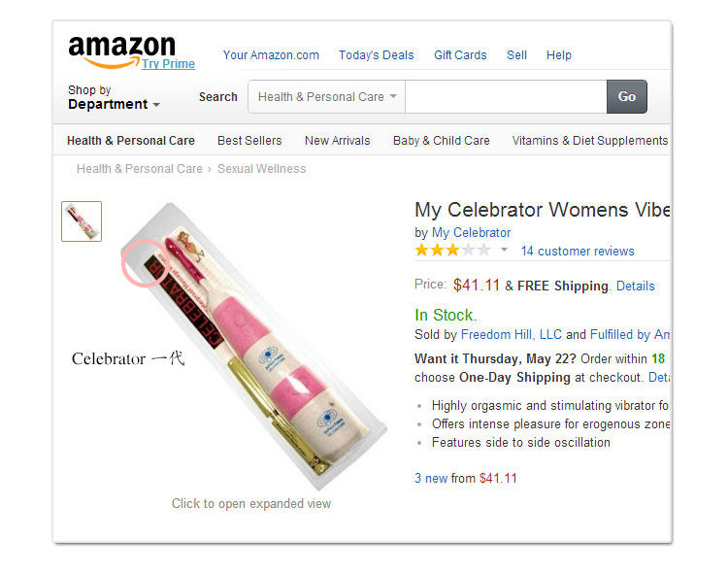Screen dimensions: 728x574
Task: Click the star rating icons
Action: click(x=452, y=251)
